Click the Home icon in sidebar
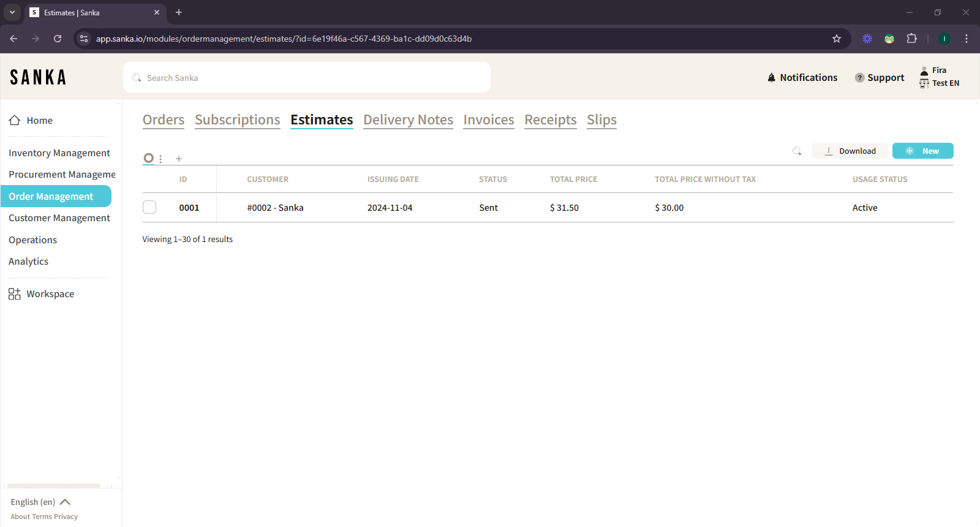 coord(15,121)
